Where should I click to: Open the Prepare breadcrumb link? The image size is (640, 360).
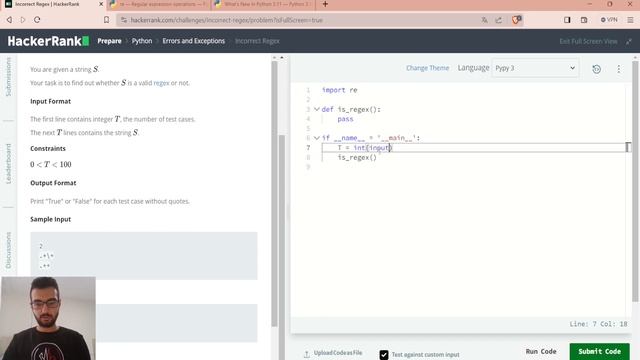click(x=109, y=41)
